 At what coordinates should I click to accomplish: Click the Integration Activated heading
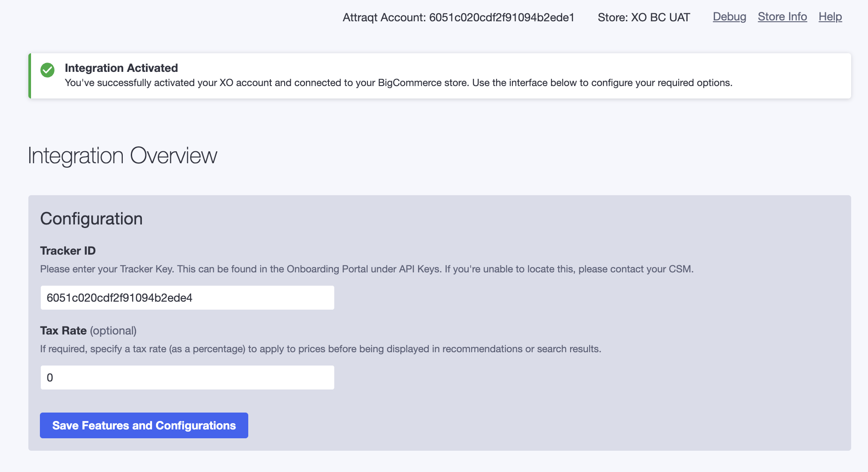[121, 68]
